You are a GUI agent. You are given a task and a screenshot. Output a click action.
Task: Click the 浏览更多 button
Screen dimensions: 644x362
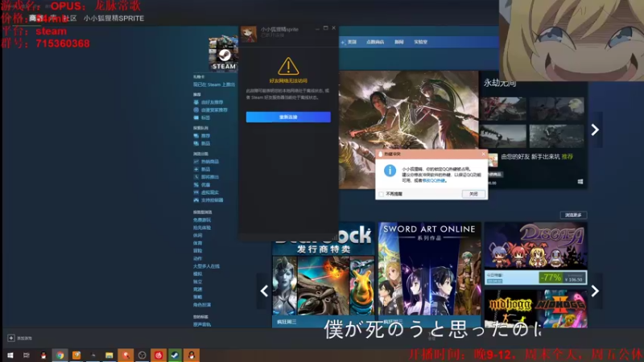pos(573,215)
